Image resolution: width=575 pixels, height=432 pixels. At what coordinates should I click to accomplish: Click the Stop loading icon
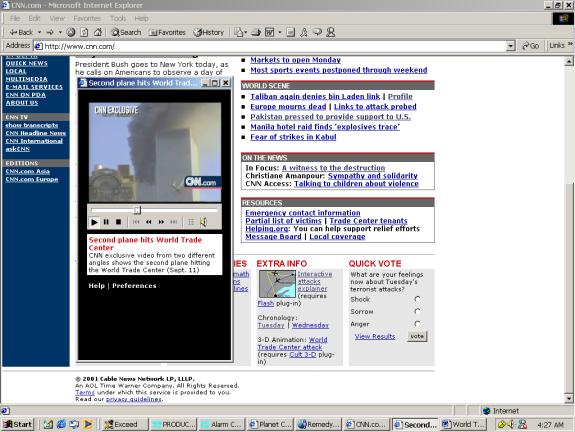point(71,32)
